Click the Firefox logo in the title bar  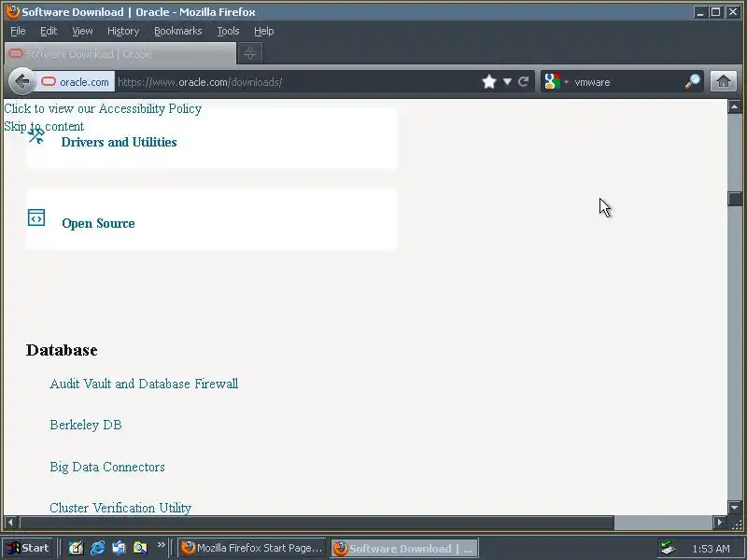(x=13, y=11)
